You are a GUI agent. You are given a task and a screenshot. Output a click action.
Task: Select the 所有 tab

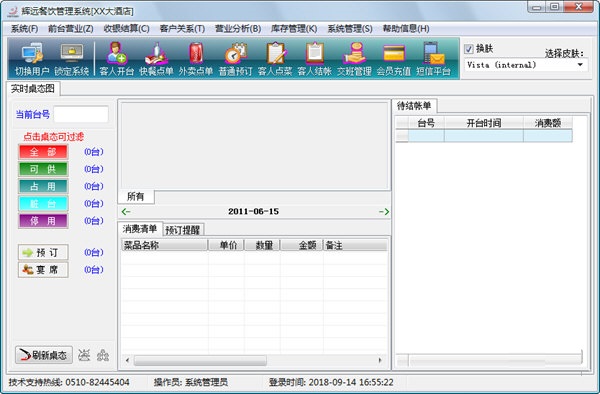point(135,197)
